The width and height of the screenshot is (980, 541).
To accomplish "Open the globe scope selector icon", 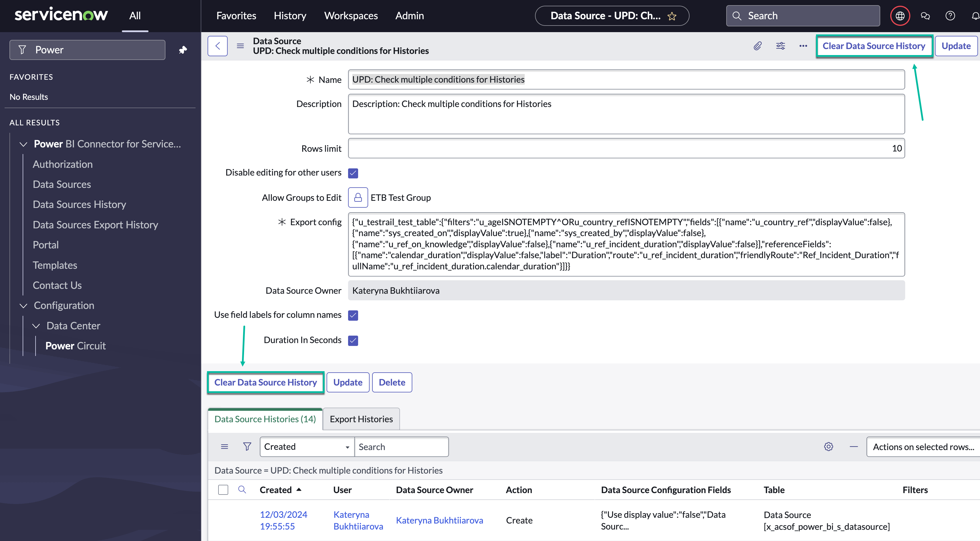I will click(900, 15).
